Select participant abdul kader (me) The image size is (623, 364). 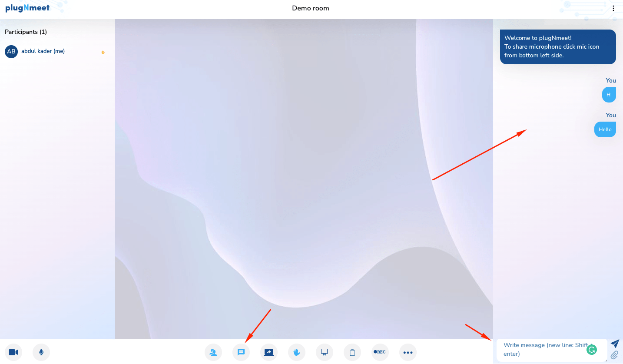(43, 51)
